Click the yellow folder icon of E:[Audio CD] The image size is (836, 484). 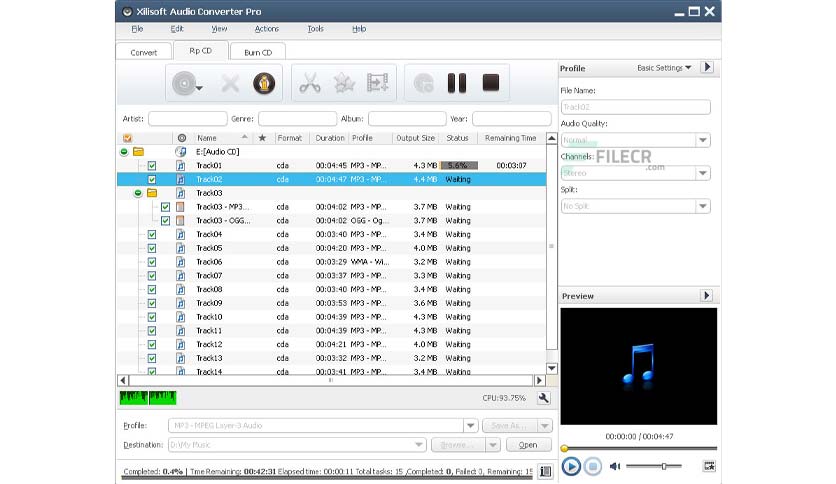pos(139,152)
